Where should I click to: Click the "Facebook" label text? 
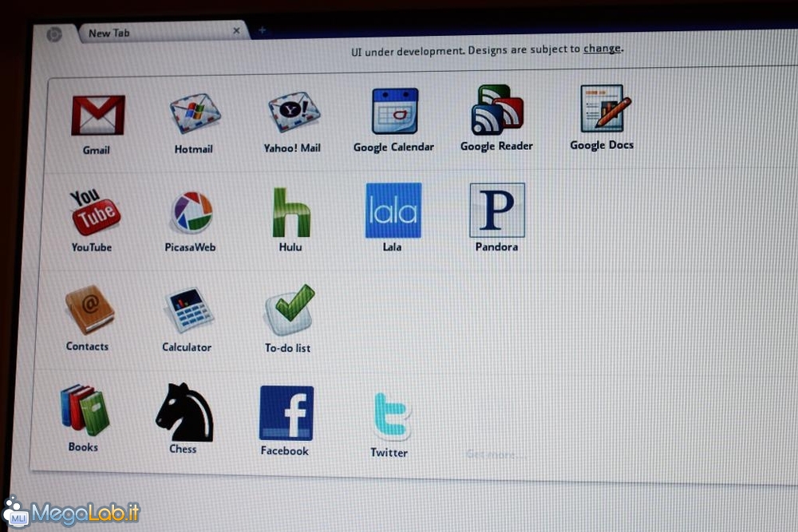coord(285,451)
